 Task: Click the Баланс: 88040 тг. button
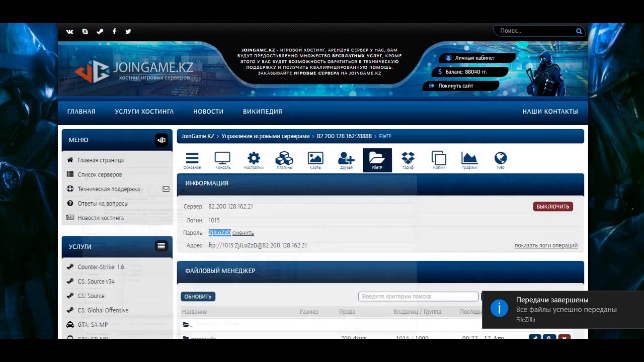click(x=469, y=72)
